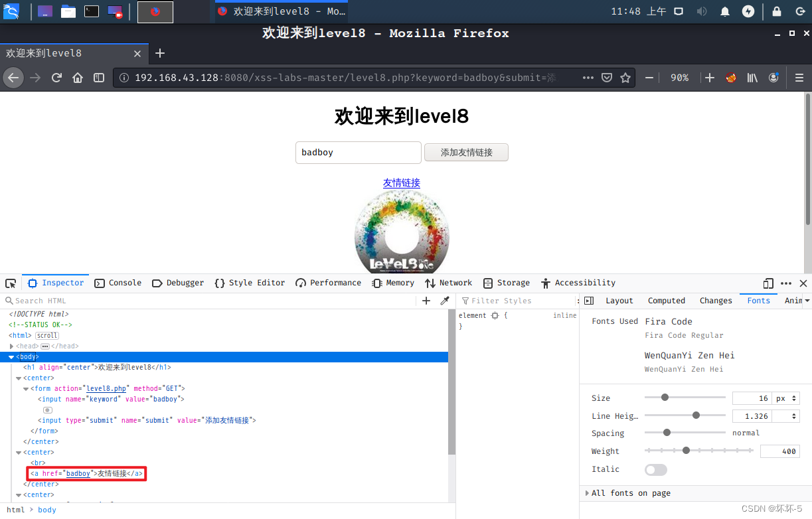The image size is (812, 519).
Task: Toggle the scroll badge on the html node
Action: pos(46,335)
